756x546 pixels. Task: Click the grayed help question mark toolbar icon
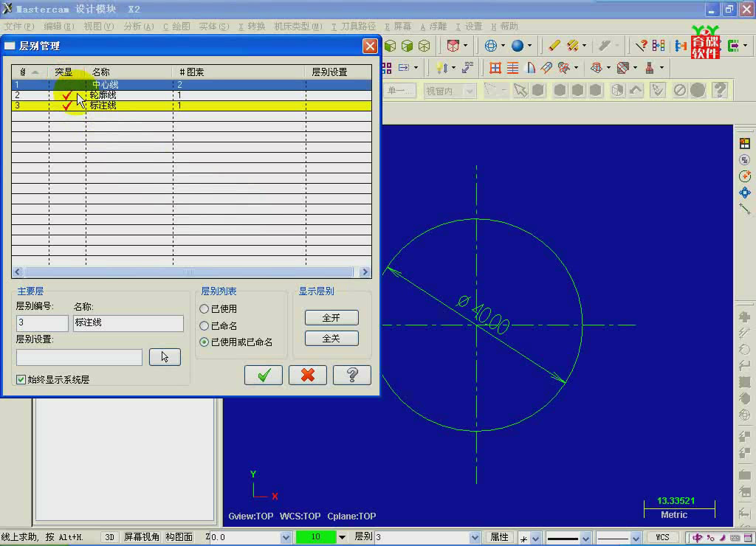click(720, 90)
